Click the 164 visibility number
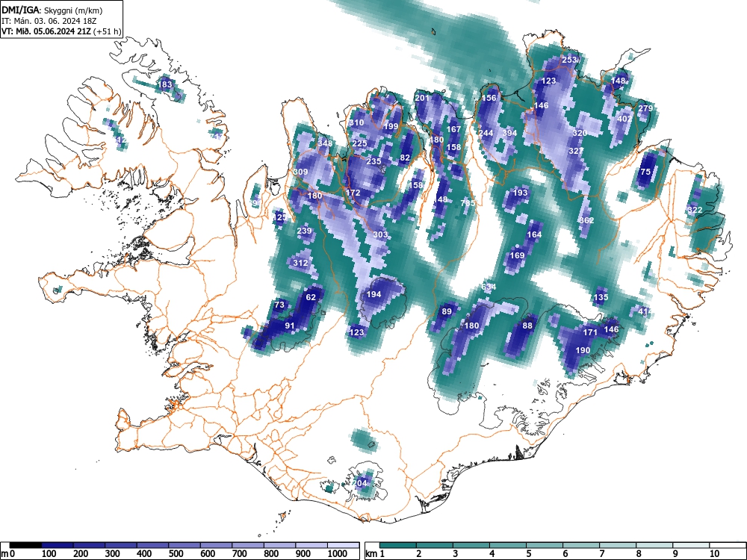The height and width of the screenshot is (560, 747). 534,234
